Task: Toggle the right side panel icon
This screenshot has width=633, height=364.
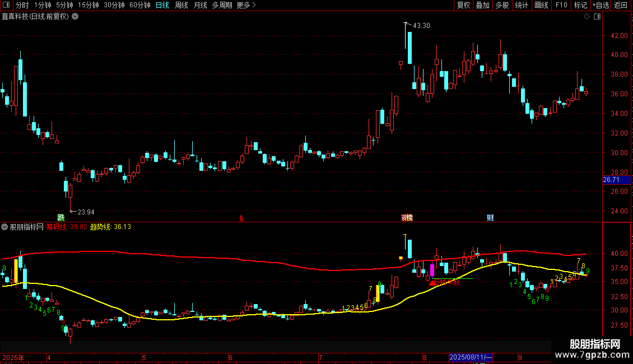Action: point(597,17)
